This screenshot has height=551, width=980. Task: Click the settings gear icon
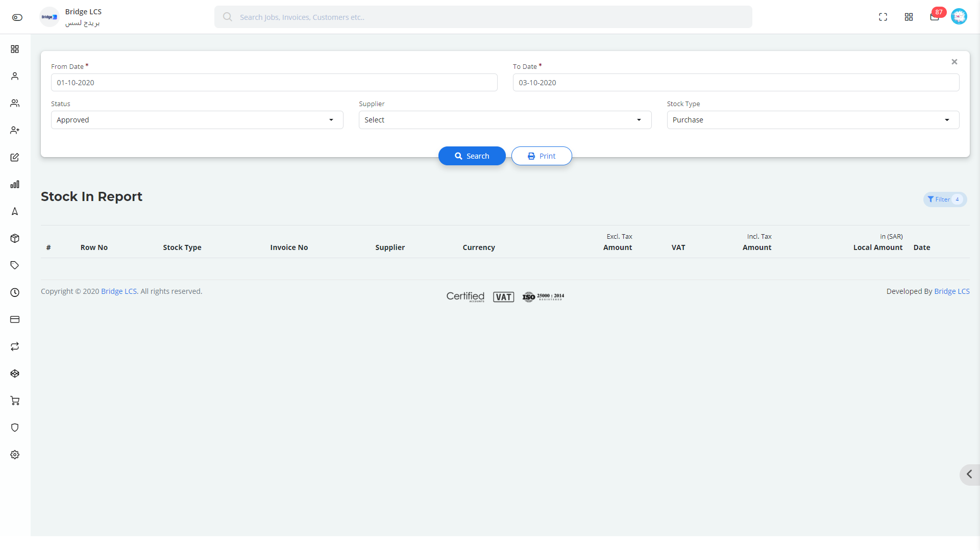[x=15, y=455]
